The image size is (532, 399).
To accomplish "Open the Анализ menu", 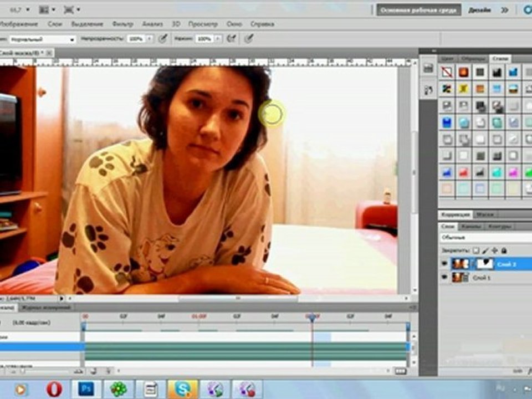I will coord(152,24).
